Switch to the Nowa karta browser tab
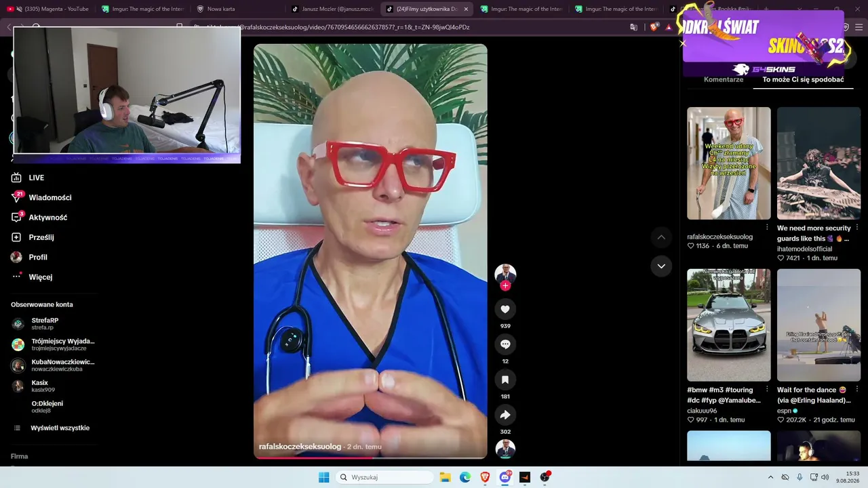 point(221,9)
